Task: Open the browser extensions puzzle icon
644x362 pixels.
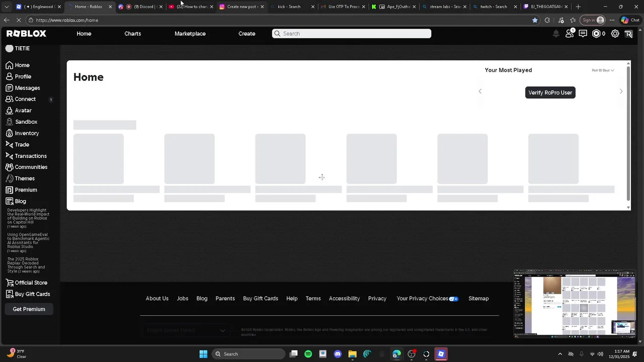Action: tap(547, 20)
